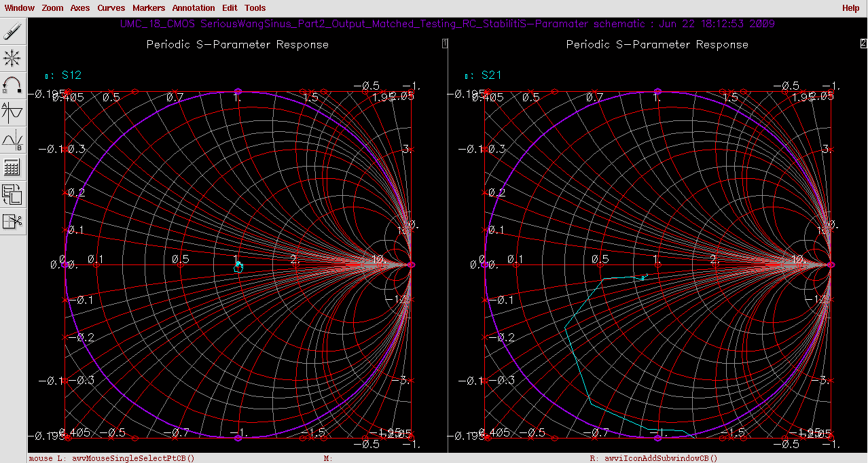Open the Tools menu
Viewport: 868px width, 463px height.
[x=255, y=8]
